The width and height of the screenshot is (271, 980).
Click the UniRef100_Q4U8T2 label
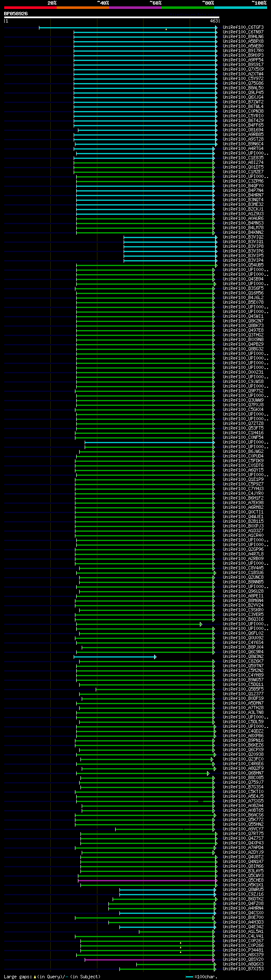pos(243,857)
